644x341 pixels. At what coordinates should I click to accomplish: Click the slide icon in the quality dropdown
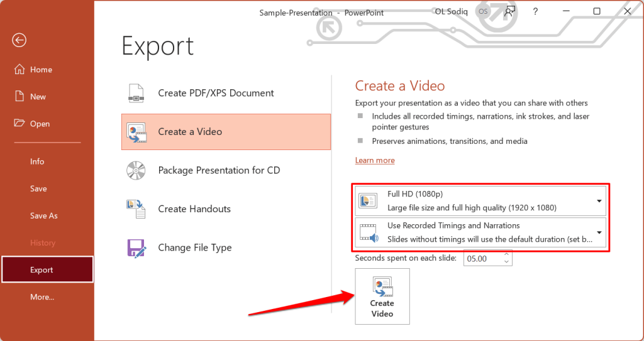click(x=368, y=201)
